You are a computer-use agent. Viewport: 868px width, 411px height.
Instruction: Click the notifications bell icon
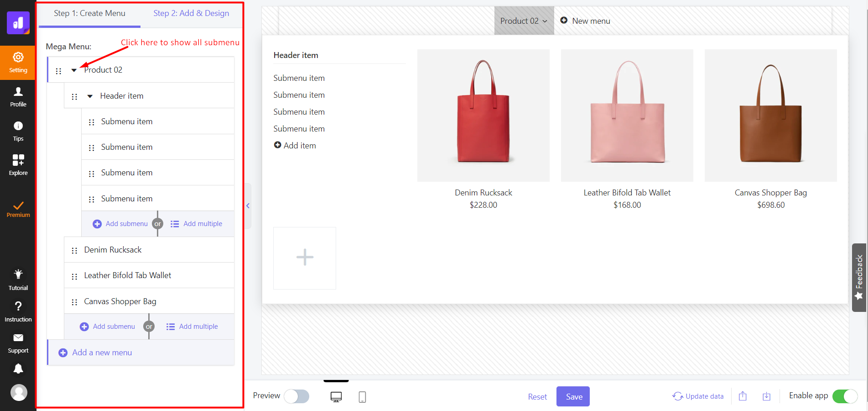pyautogui.click(x=18, y=369)
